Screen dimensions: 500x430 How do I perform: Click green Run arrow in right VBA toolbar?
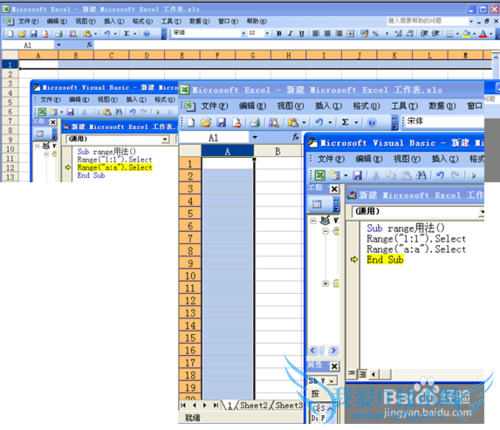click(474, 175)
